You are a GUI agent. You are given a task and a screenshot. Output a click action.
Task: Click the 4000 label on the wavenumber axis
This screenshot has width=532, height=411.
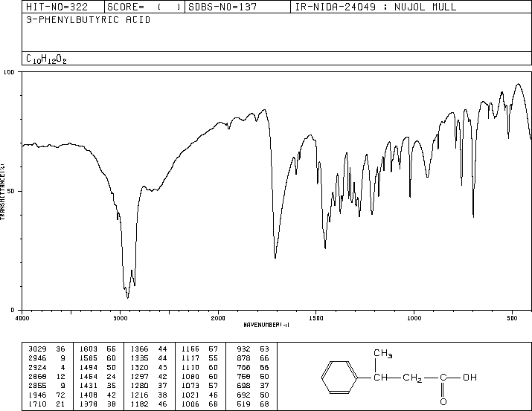(22, 318)
